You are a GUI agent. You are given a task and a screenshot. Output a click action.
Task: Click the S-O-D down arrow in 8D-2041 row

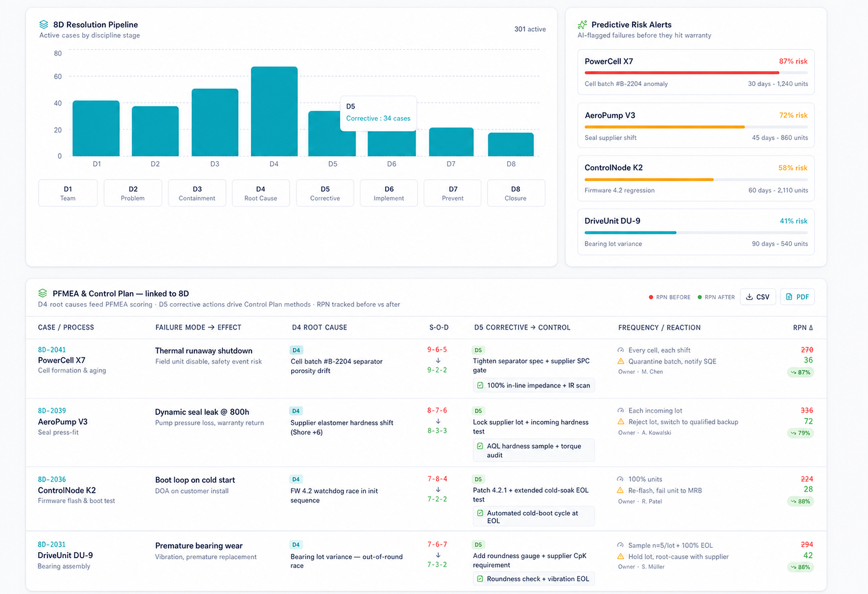pos(438,360)
